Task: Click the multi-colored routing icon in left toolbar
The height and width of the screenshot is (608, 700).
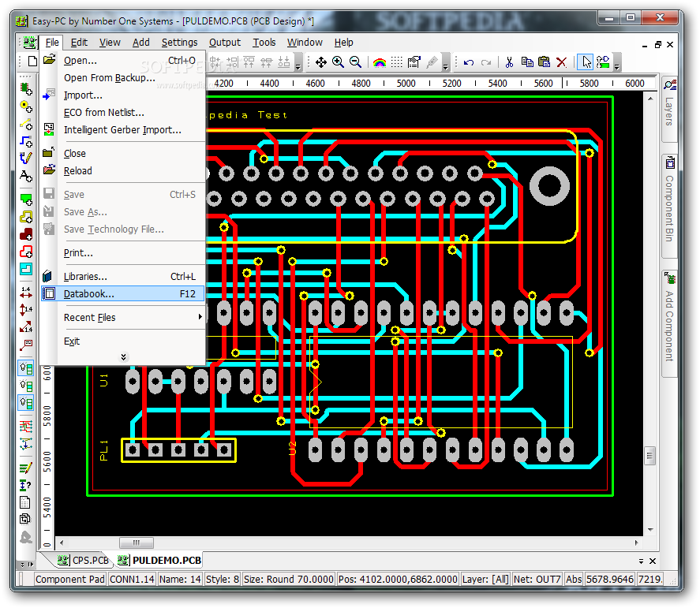Action: pos(26,427)
